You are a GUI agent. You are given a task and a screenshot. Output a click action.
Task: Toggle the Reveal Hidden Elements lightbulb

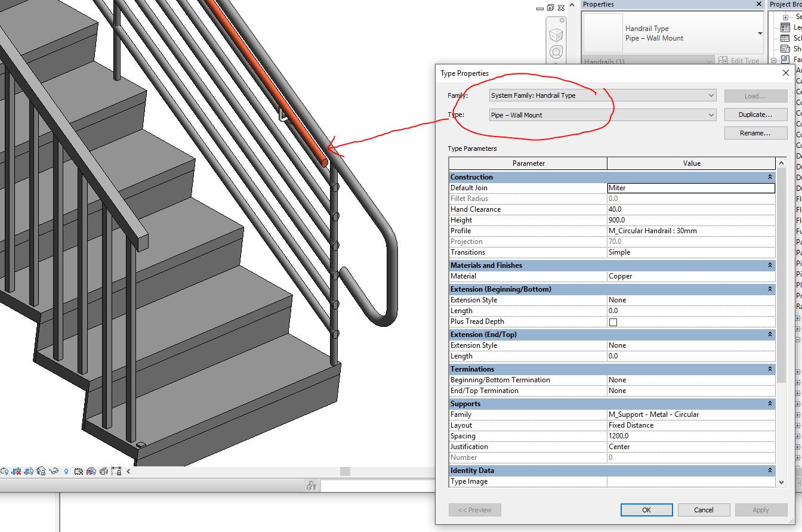tap(66, 471)
